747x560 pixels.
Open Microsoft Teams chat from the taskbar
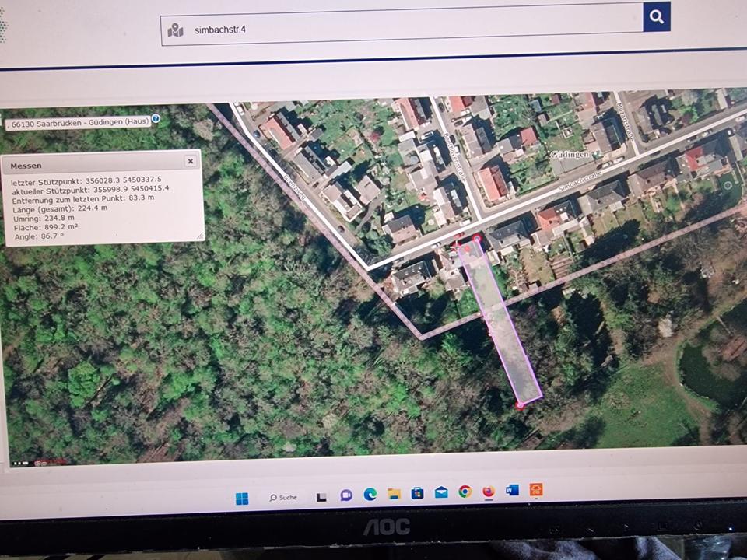click(345, 495)
